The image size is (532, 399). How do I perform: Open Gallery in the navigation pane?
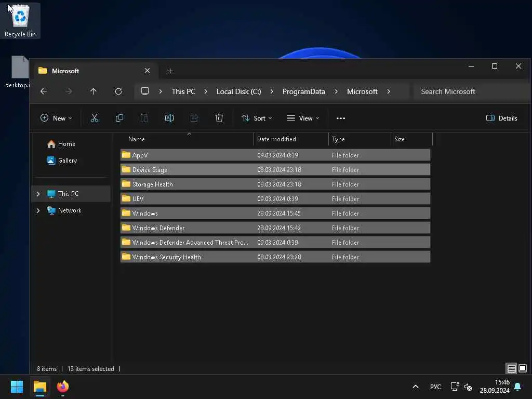tap(68, 161)
